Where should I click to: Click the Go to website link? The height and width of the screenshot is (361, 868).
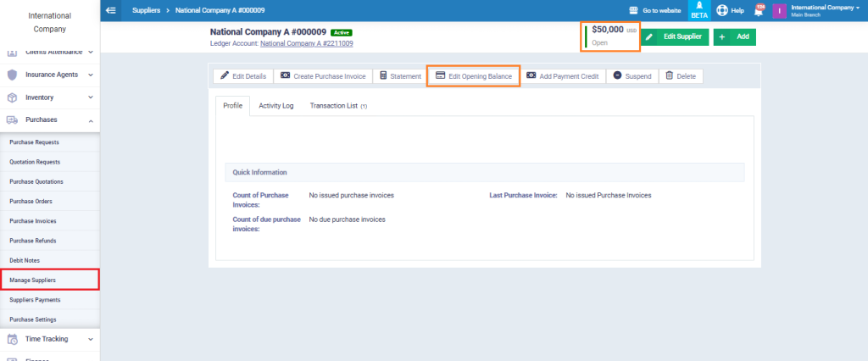[x=661, y=10]
